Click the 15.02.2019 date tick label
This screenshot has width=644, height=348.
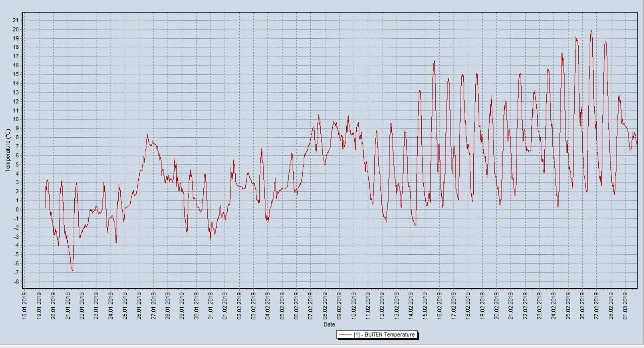tap(425, 306)
